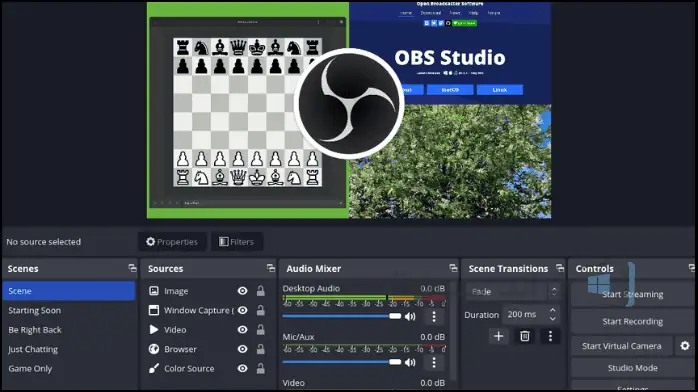Click the add transition plus icon

(499, 336)
